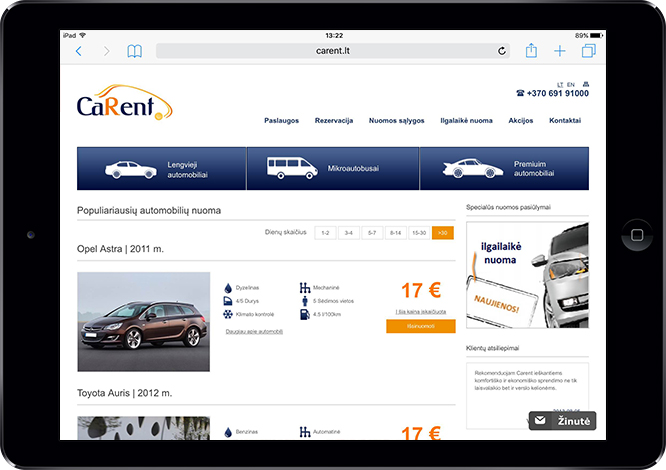
Task: Select Premium automobiliai category
Action: point(504,169)
